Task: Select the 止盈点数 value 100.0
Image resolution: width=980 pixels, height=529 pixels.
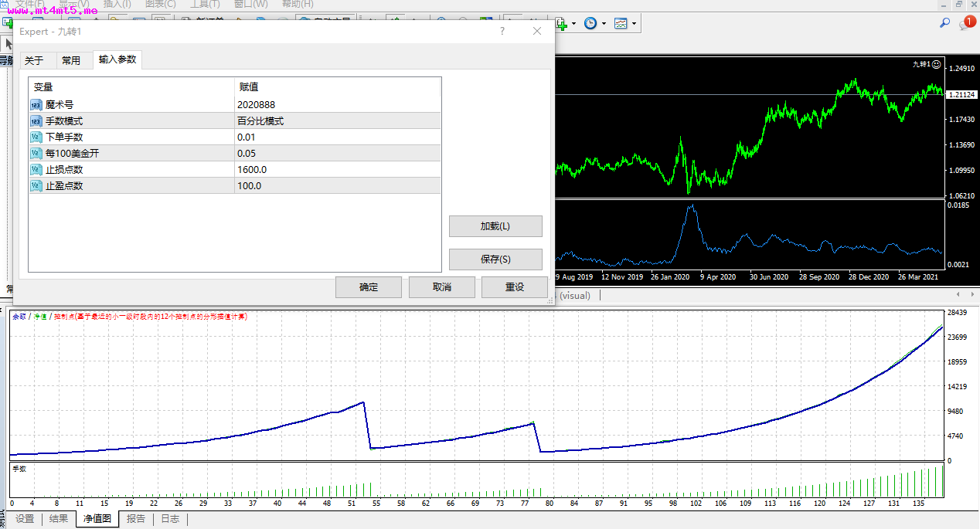Action: pos(338,185)
